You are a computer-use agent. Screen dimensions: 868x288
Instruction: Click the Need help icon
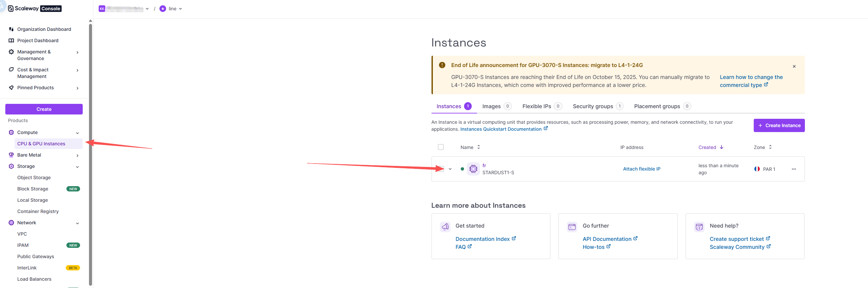(699, 227)
